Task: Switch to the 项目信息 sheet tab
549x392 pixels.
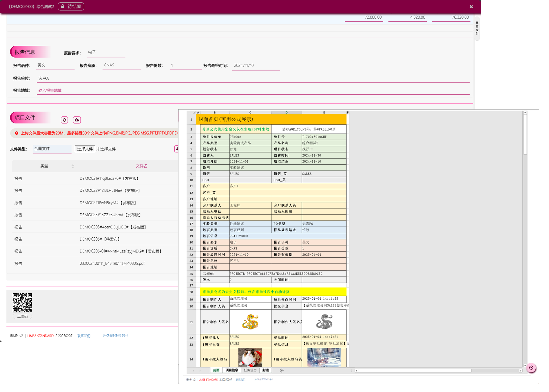Action: 231,370
